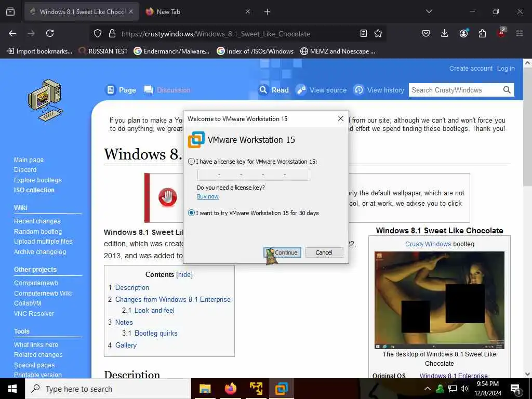Open File Explorer from the taskbar
The image size is (532, 399).
point(205,389)
